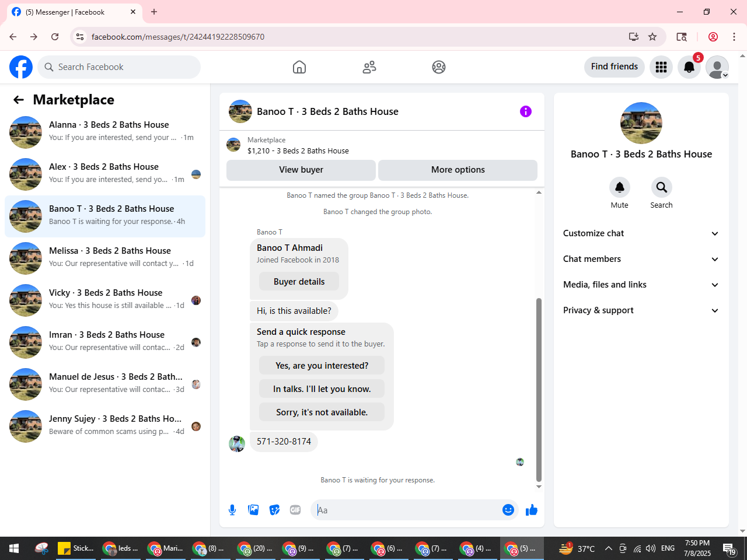747x560 pixels.
Task: Open Alanna conversation
Action: 105,132
